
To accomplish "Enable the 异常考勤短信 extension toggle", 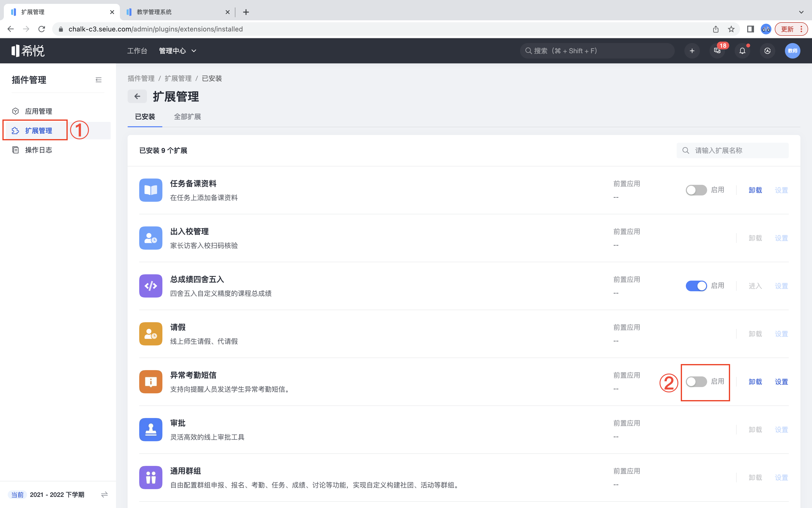I will point(696,382).
